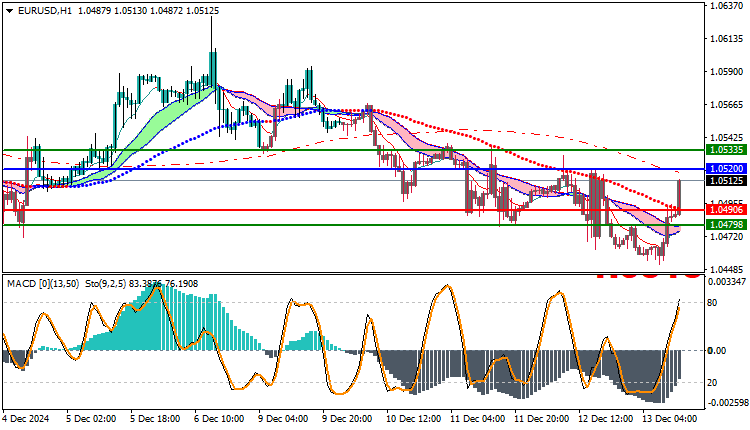Select the 6 Dec 10:00 time label
The width and height of the screenshot is (750, 430).
(x=219, y=419)
